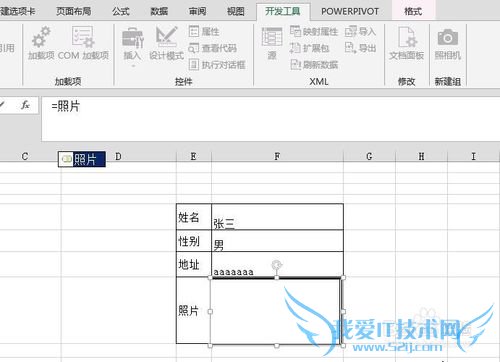Image resolution: width=500 pixels, height=362 pixels.
Task: Select column E header
Action: [x=194, y=156]
